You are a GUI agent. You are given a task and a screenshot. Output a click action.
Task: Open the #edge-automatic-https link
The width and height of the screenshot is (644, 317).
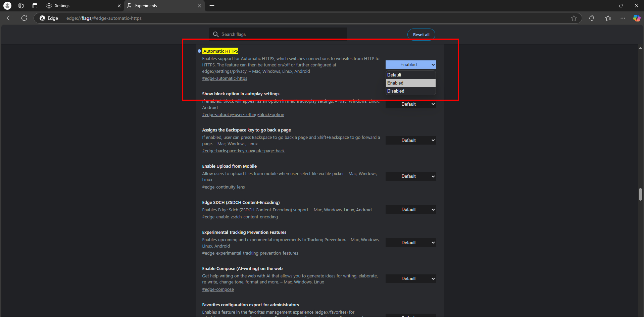pyautogui.click(x=225, y=78)
